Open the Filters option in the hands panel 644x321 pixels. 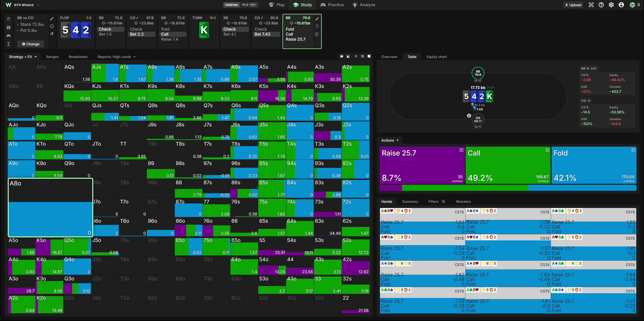(x=437, y=201)
